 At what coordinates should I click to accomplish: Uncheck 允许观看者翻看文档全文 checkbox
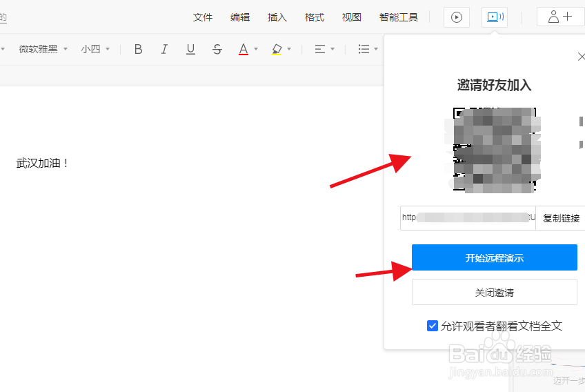[433, 326]
